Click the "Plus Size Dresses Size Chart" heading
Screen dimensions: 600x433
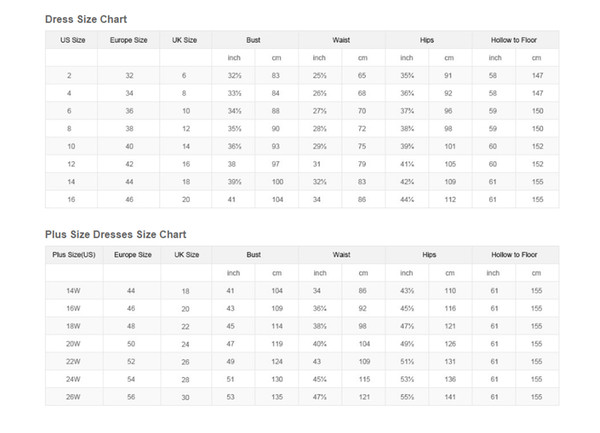[115, 234]
